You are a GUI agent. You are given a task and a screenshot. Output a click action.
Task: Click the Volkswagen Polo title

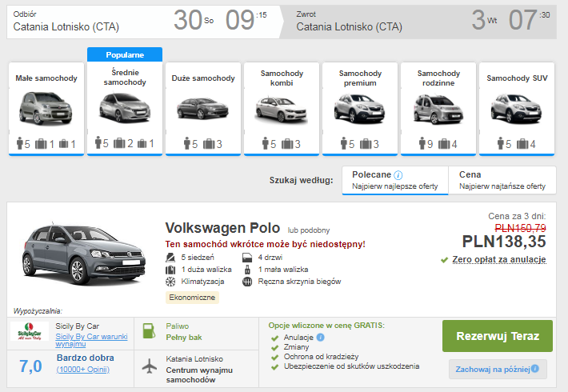pyautogui.click(x=222, y=228)
